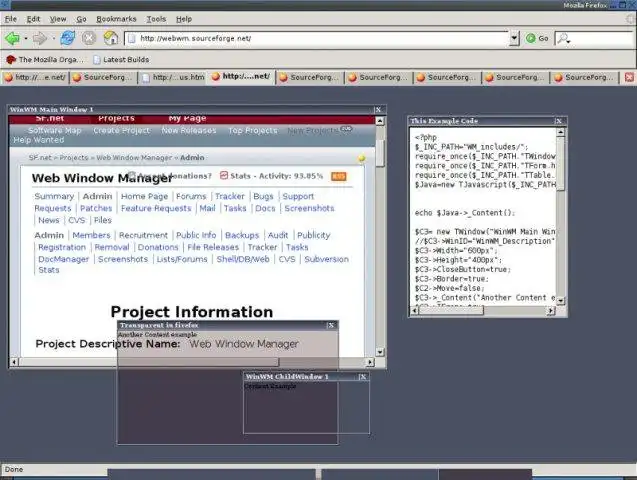Click the Forward arrow button
This screenshot has width=637, height=480.
coord(39,39)
